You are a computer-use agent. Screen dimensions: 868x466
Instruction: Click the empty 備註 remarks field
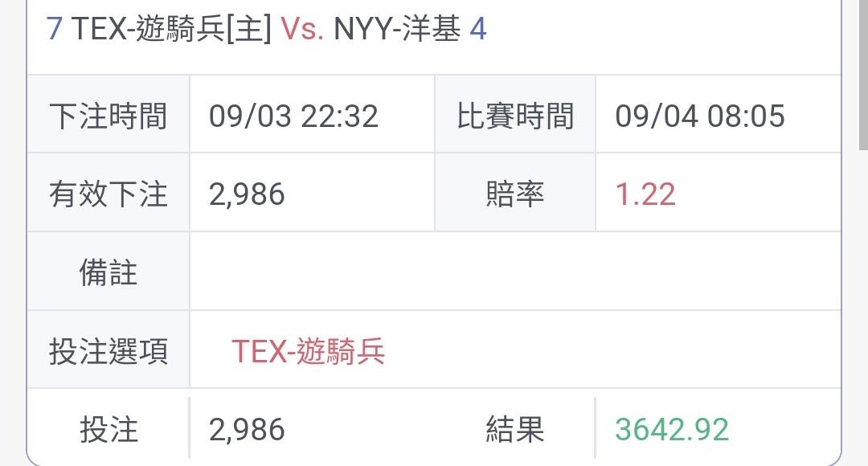[515, 272]
